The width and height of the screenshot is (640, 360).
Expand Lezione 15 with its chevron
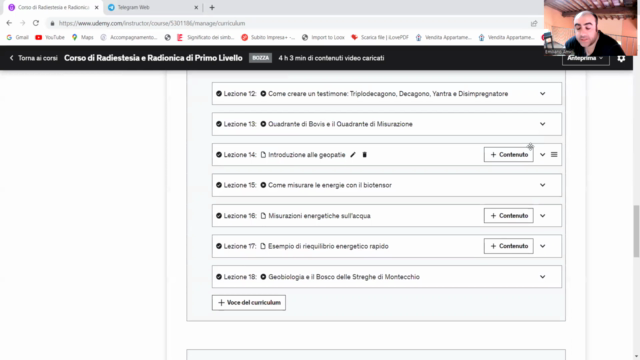[x=542, y=185]
